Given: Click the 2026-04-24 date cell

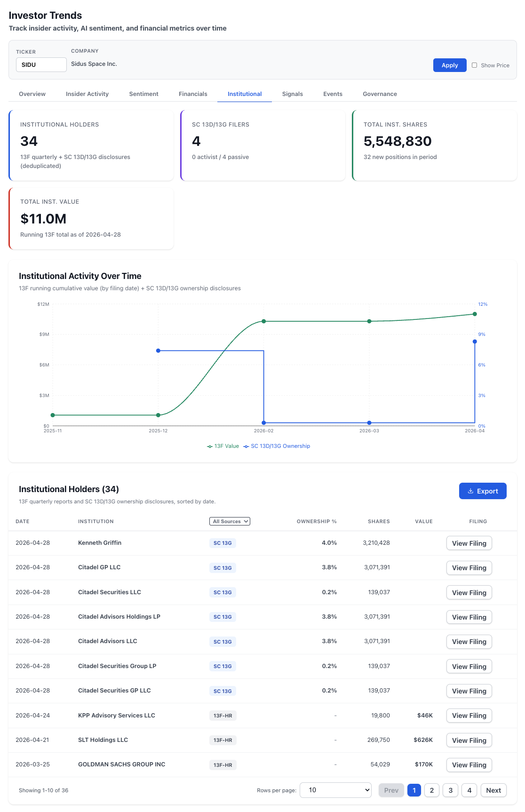Looking at the screenshot, I should point(32,716).
